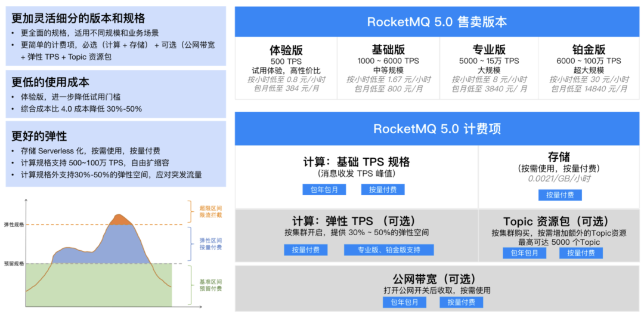Click the 超限区间 限流拦截 chart legend
The width and height of the screenshot is (644, 317).
(210, 212)
